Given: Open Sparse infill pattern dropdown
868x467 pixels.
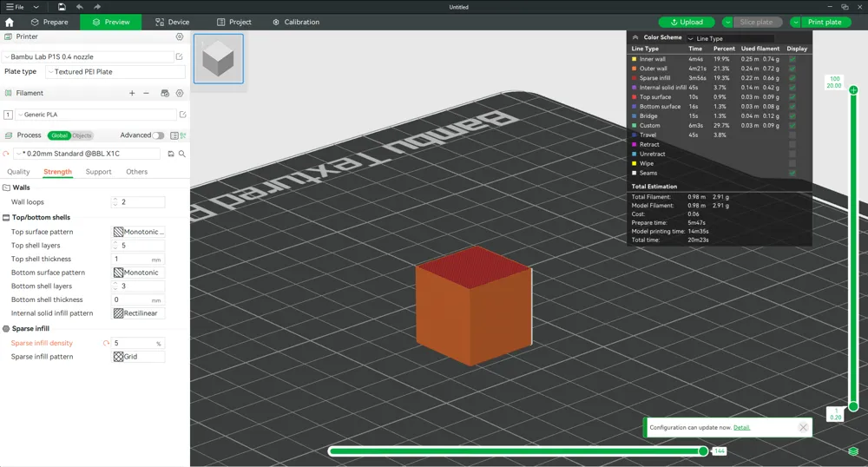Looking at the screenshot, I should (138, 357).
